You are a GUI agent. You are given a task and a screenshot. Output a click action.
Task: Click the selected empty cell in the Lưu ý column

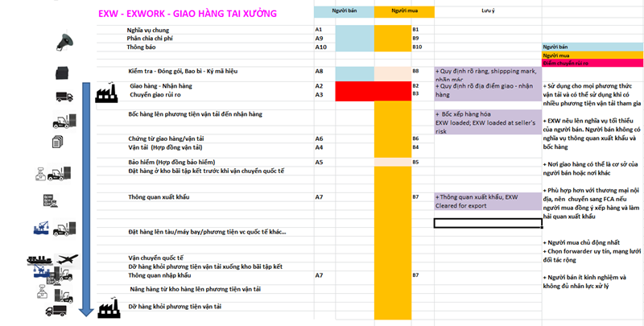(x=488, y=223)
